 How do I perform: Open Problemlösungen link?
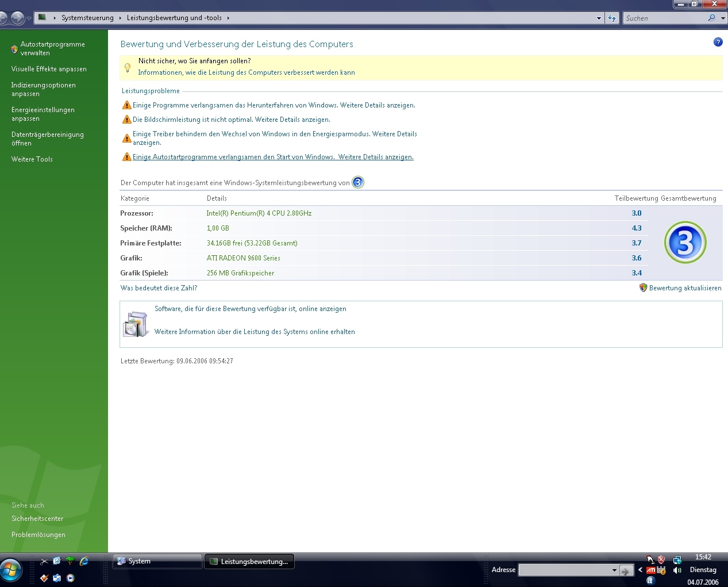click(x=38, y=535)
